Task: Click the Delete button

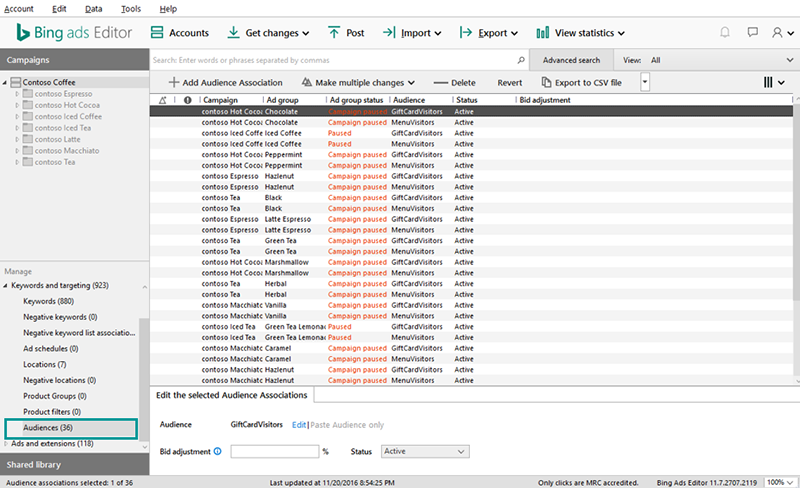Action: (455, 83)
